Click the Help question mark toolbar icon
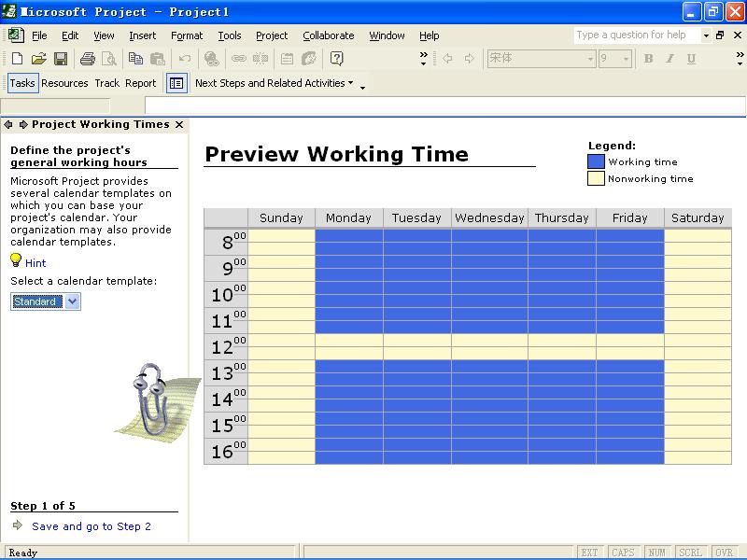 coord(336,59)
